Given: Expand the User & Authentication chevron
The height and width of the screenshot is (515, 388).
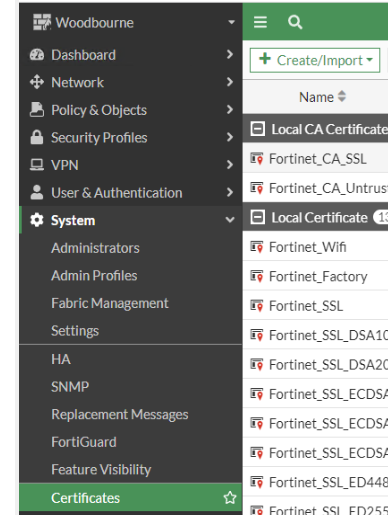Looking at the screenshot, I should coord(230,192).
